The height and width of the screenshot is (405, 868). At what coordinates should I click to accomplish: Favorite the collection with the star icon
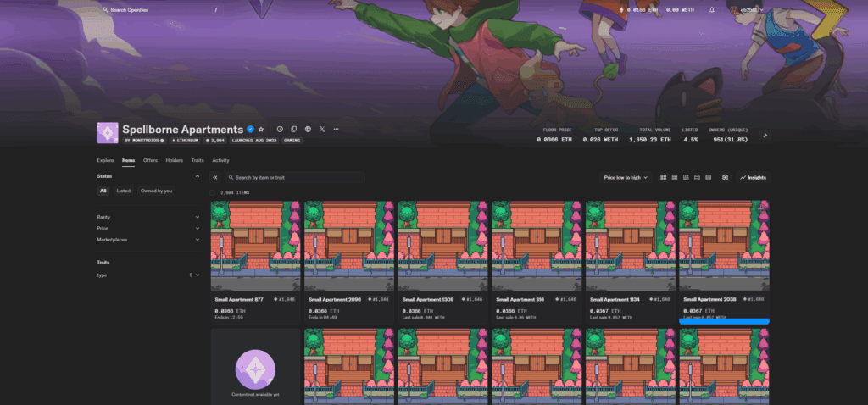[261, 129]
